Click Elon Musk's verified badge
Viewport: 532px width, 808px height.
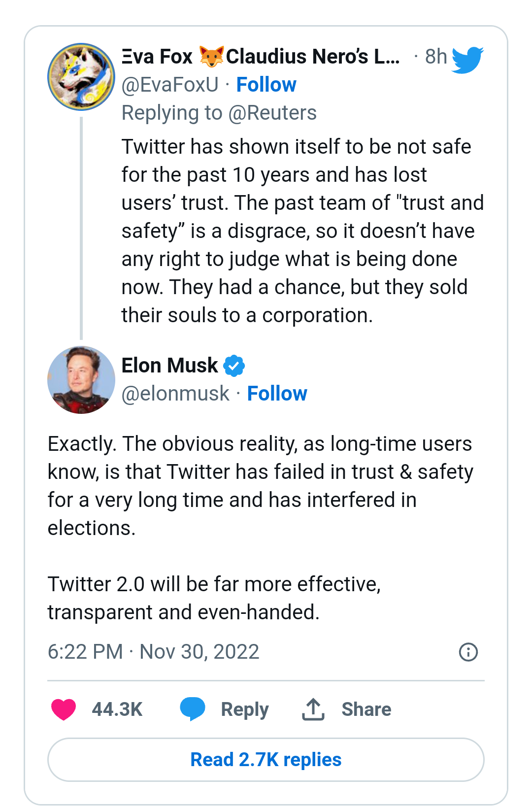(234, 366)
